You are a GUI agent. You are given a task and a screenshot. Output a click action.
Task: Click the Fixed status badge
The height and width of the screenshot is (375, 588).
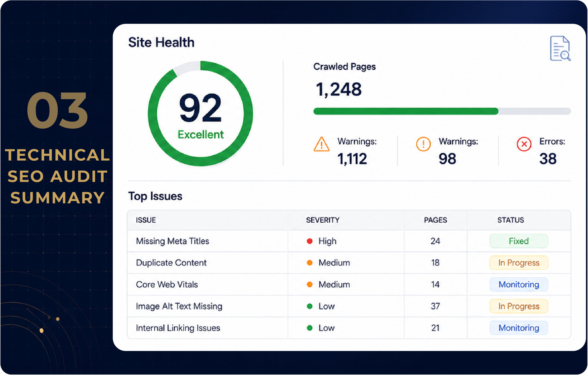click(x=519, y=241)
